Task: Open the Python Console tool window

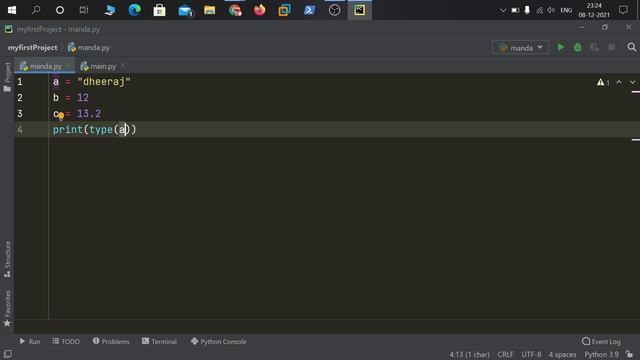Action: pos(218,341)
